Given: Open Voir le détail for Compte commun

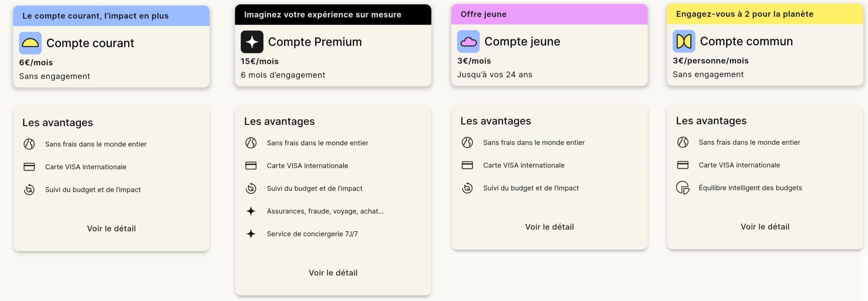Looking at the screenshot, I should (x=765, y=227).
